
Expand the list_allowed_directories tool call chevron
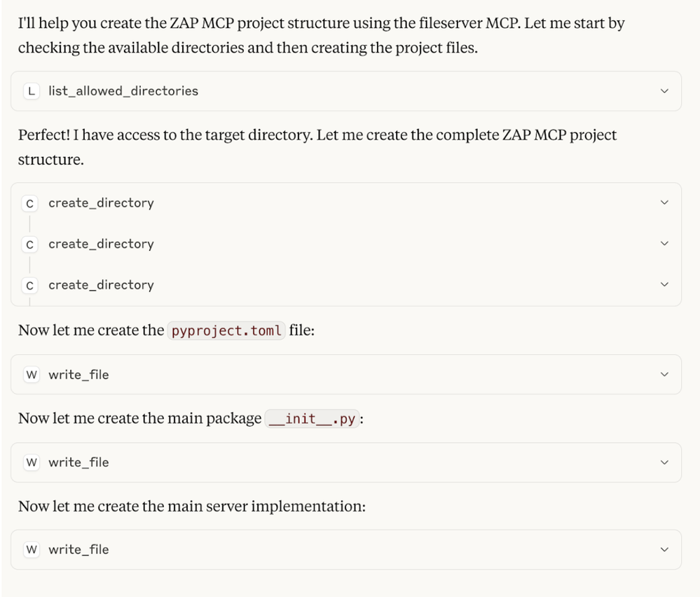click(x=664, y=91)
